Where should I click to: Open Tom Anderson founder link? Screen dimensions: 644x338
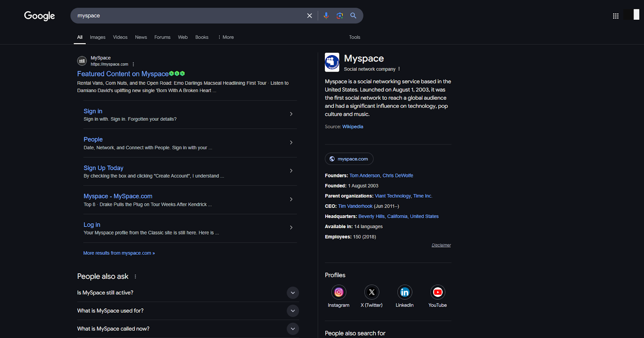(x=365, y=176)
